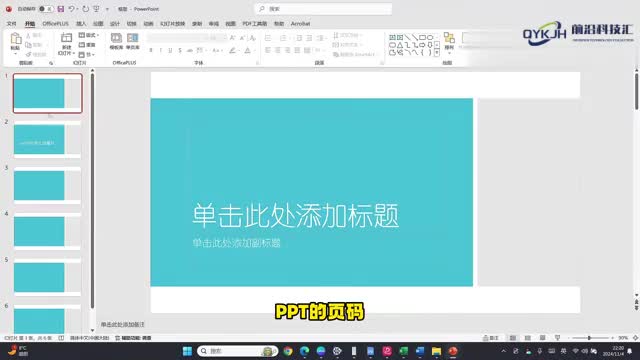Open the OfficePLUS template library (模板库)
The width and height of the screenshot is (640, 360).
pyautogui.click(x=116, y=41)
